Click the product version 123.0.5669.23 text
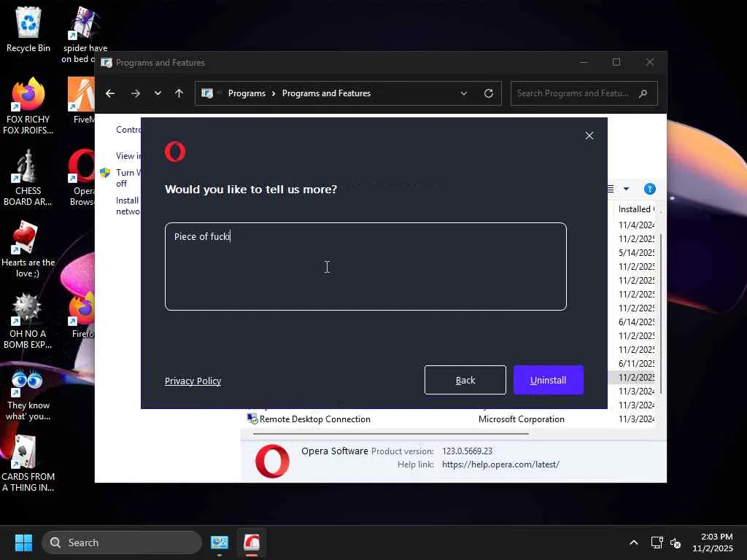Viewport: 747px width, 560px height. click(x=467, y=451)
